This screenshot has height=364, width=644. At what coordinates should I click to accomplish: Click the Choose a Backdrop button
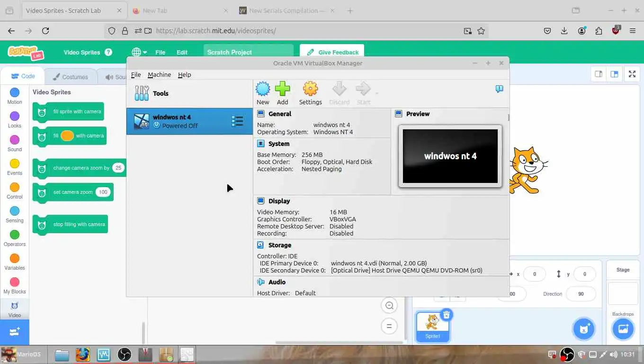[x=623, y=329]
